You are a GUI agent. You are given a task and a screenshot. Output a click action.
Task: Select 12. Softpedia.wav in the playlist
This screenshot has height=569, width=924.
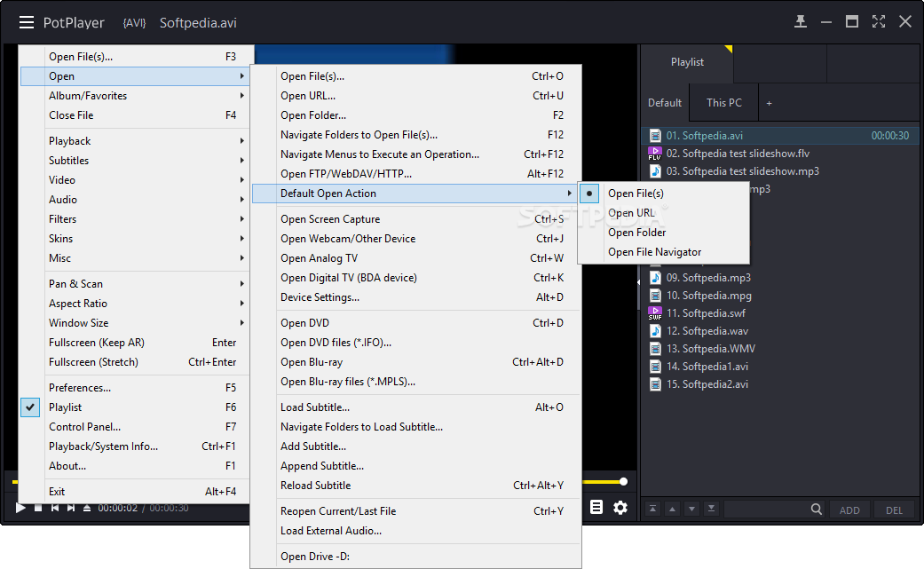click(x=779, y=331)
